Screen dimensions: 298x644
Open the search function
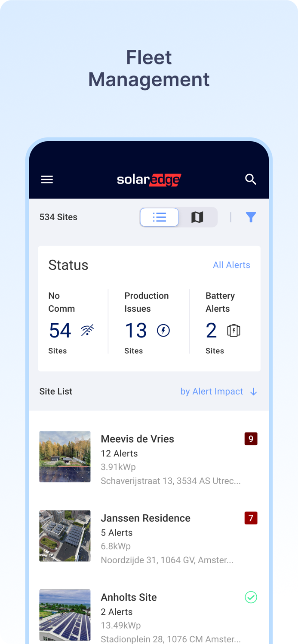(251, 179)
